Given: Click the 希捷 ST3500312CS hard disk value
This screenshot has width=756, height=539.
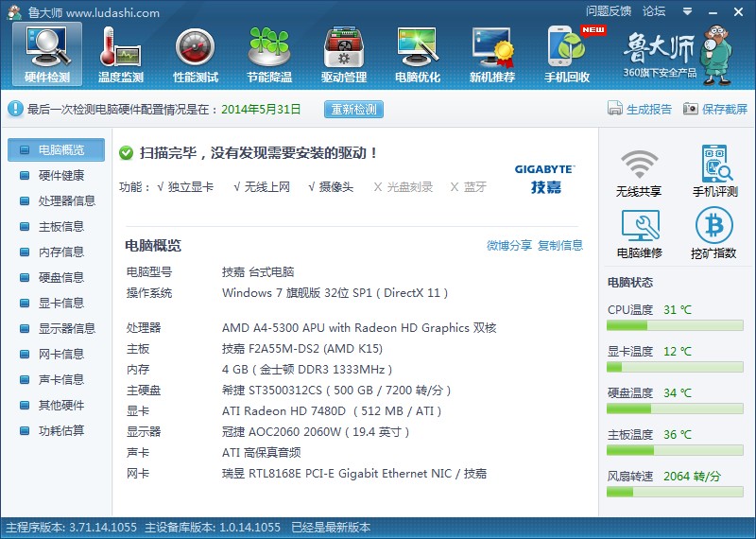Looking at the screenshot, I should pyautogui.click(x=336, y=391).
